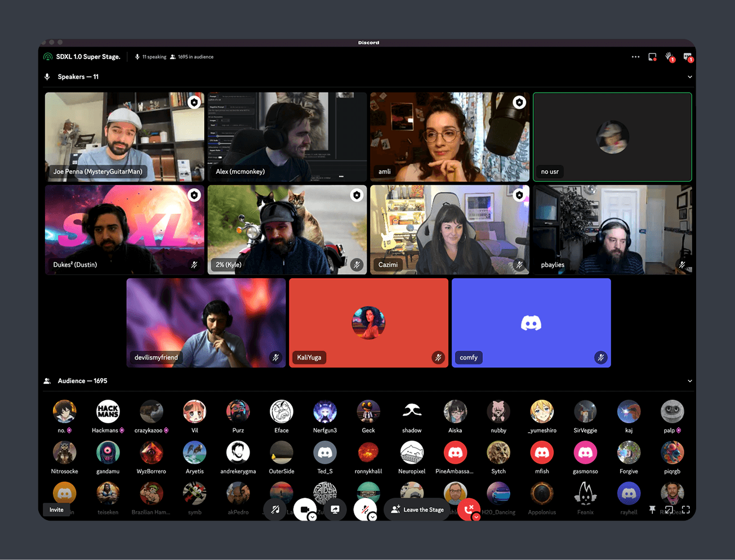This screenshot has height=560, width=735.
Task: Click muted mic icon on comfy tile
Action: coord(601,357)
